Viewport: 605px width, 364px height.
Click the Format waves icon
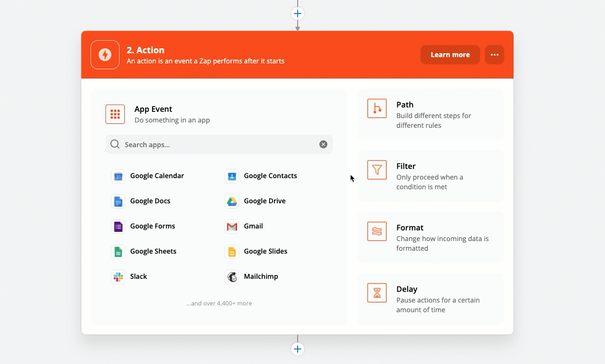pos(377,231)
